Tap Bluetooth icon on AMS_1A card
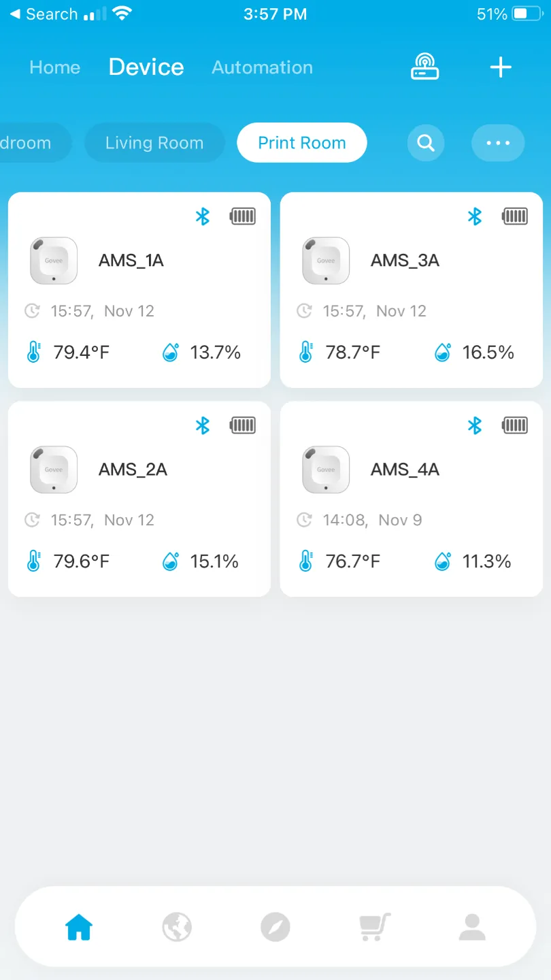Viewport: 551px width, 980px height. tap(202, 216)
